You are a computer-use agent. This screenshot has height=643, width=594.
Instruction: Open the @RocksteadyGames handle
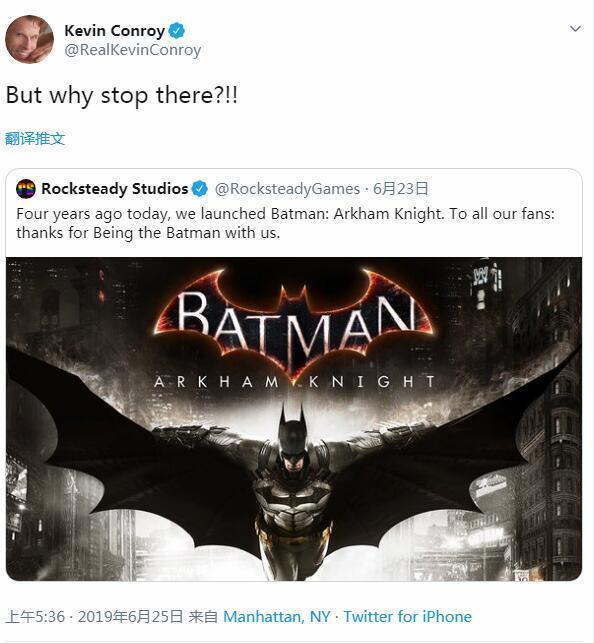point(287,189)
